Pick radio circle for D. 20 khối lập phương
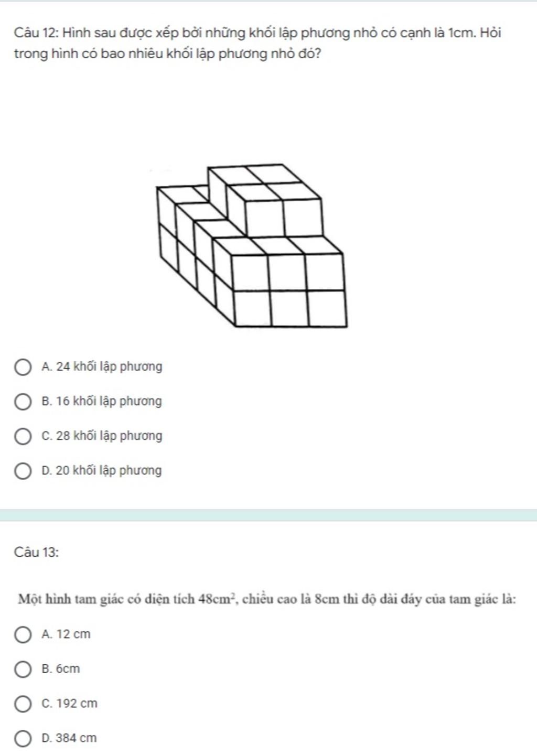This screenshot has height=756, width=537. point(22,471)
